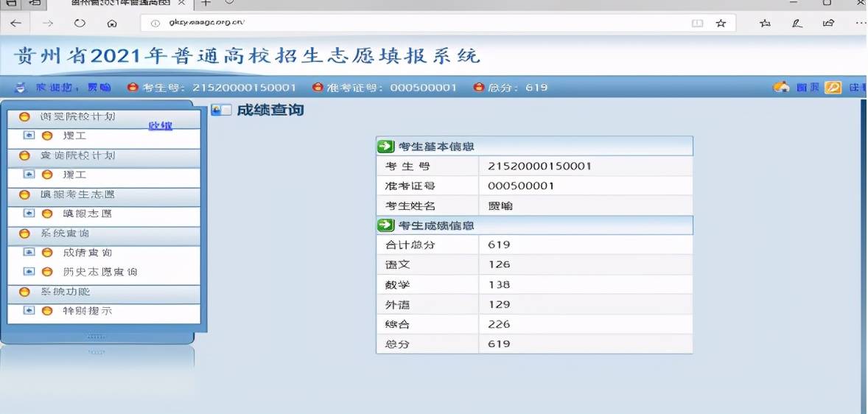Click orange icon beside 成绩查询 menu item
Image resolution: width=868 pixels, height=414 pixels.
pos(47,253)
